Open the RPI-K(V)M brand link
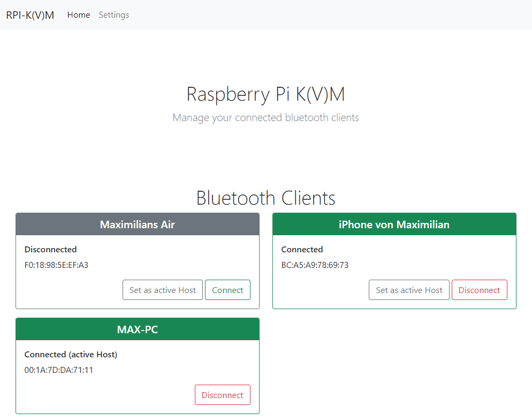Screen dimensions: 532x420 30,15
